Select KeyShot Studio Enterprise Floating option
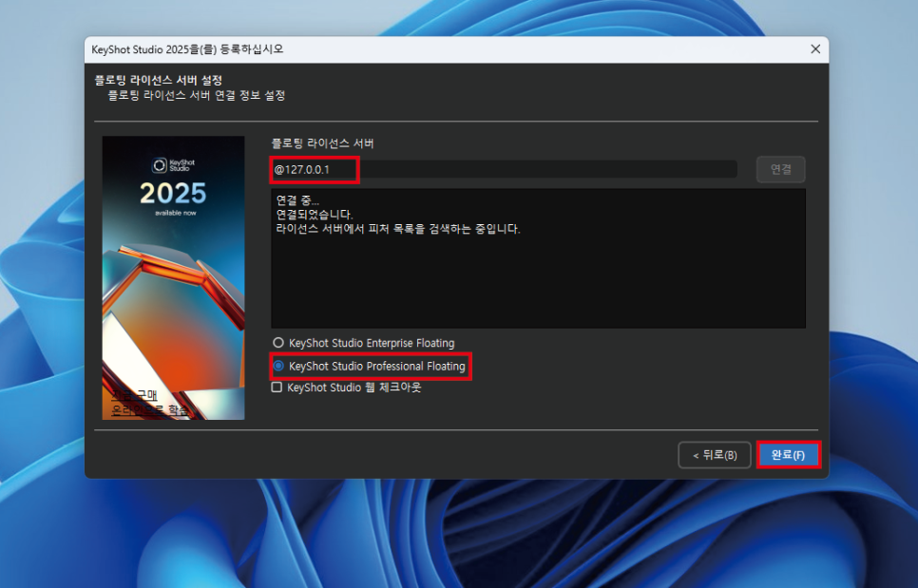This screenshot has height=588, width=918. point(364,343)
